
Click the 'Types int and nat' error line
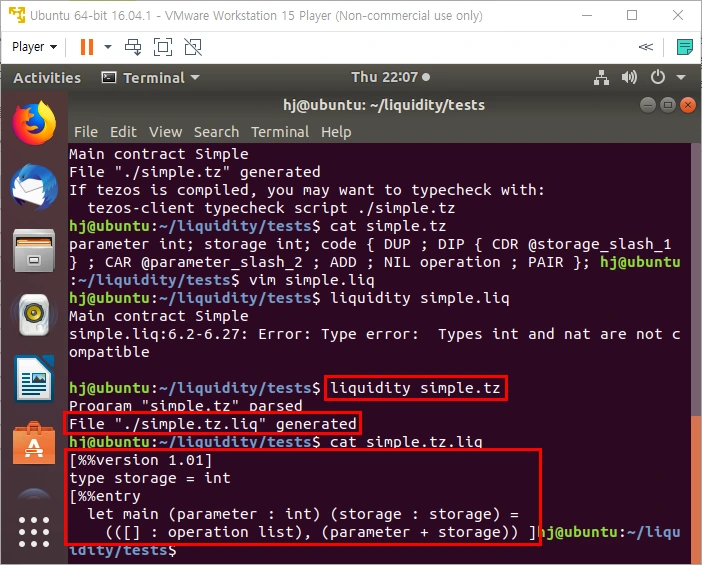click(374, 334)
